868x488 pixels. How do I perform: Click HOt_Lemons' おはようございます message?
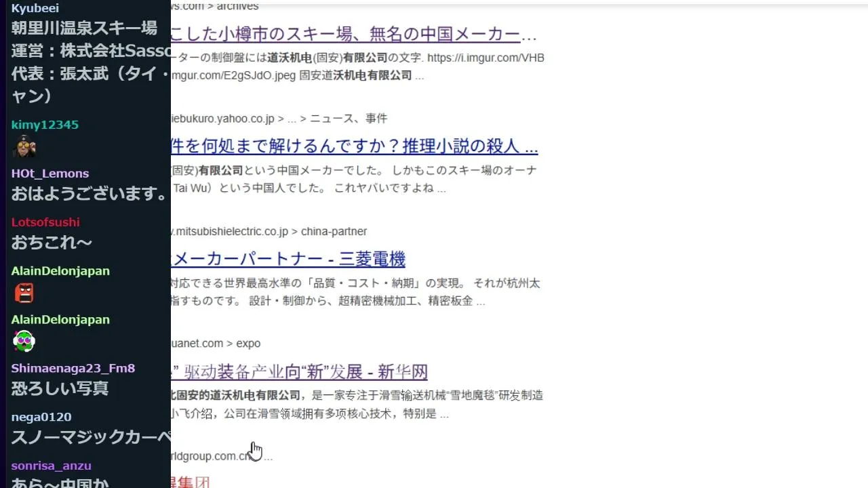click(x=89, y=194)
